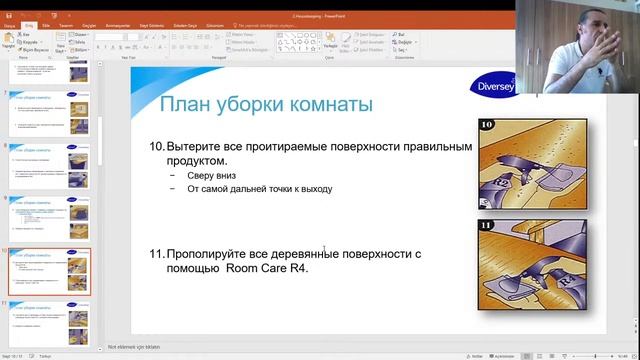Image resolution: width=640 pixels, height=360 pixels.
Task: Click the Tell Me search box with lightbulb
Action: tap(264, 25)
